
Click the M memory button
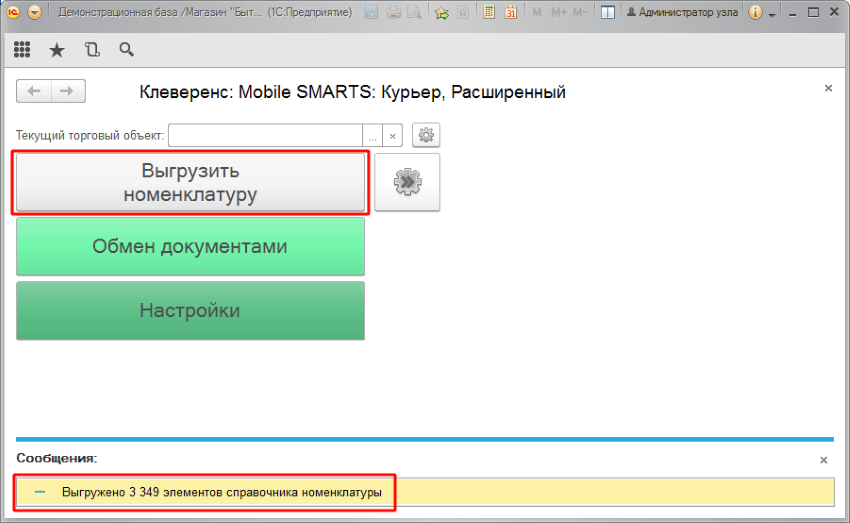(537, 12)
